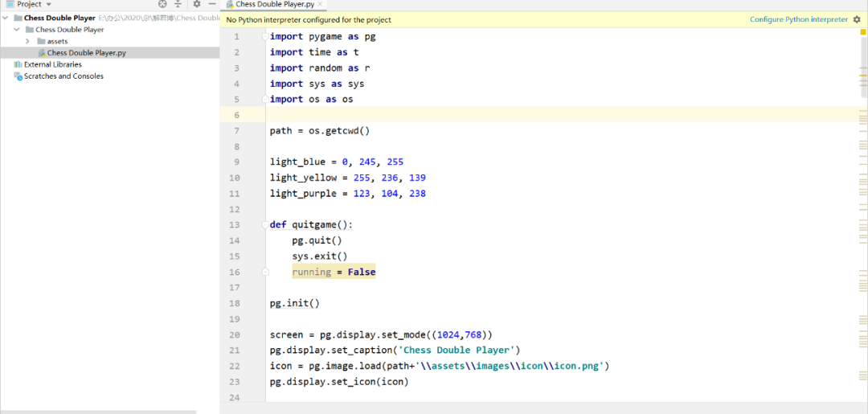Click 'import sys as sys' line
The height and width of the screenshot is (414, 868).
pos(317,84)
